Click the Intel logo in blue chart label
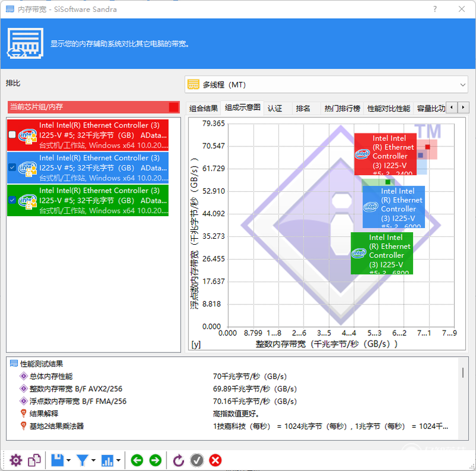The image size is (476, 471). [x=371, y=207]
